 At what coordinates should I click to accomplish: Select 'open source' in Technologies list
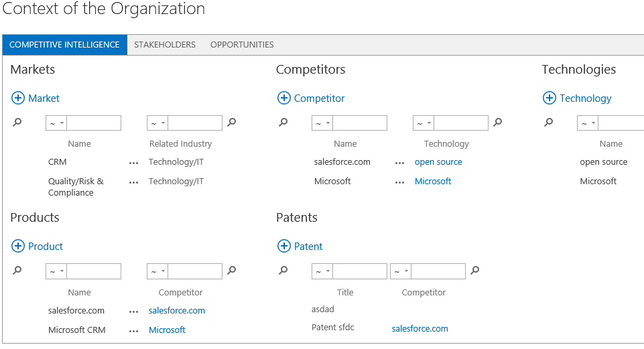[603, 161]
